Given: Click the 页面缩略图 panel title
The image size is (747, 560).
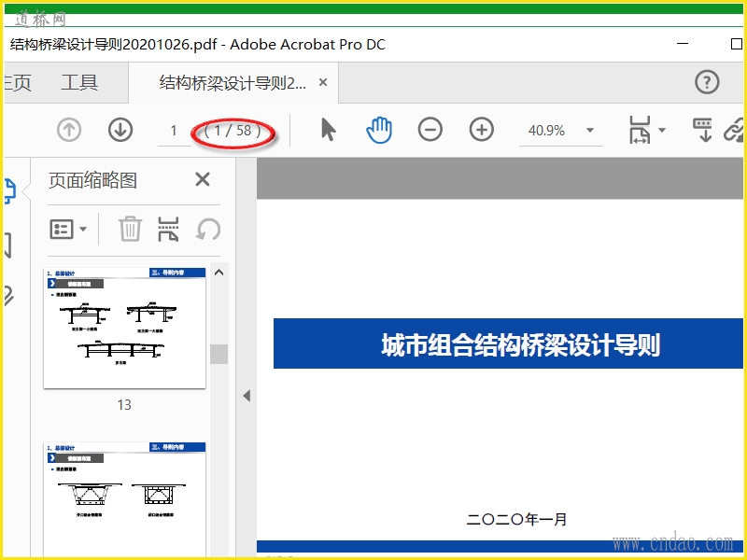Looking at the screenshot, I should (x=92, y=180).
